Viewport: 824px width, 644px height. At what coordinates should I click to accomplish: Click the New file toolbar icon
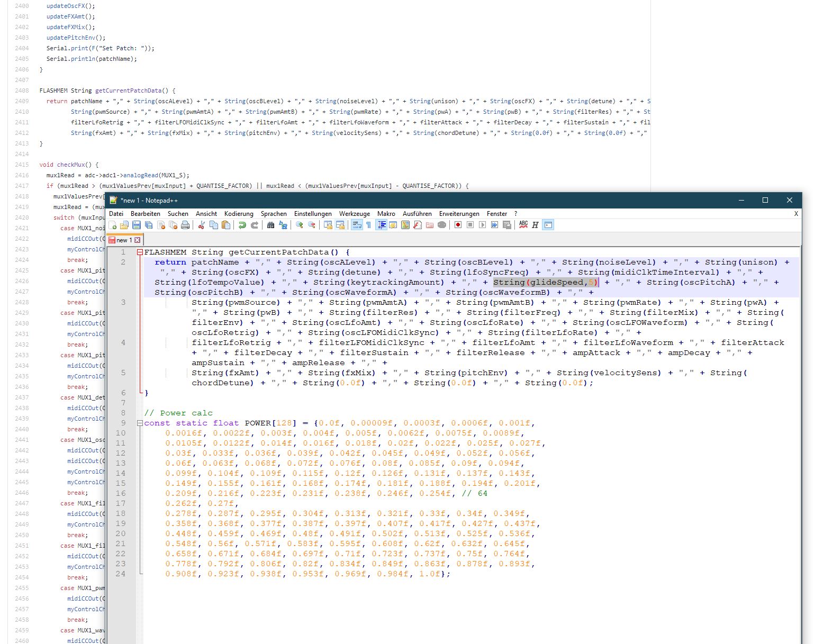[113, 225]
